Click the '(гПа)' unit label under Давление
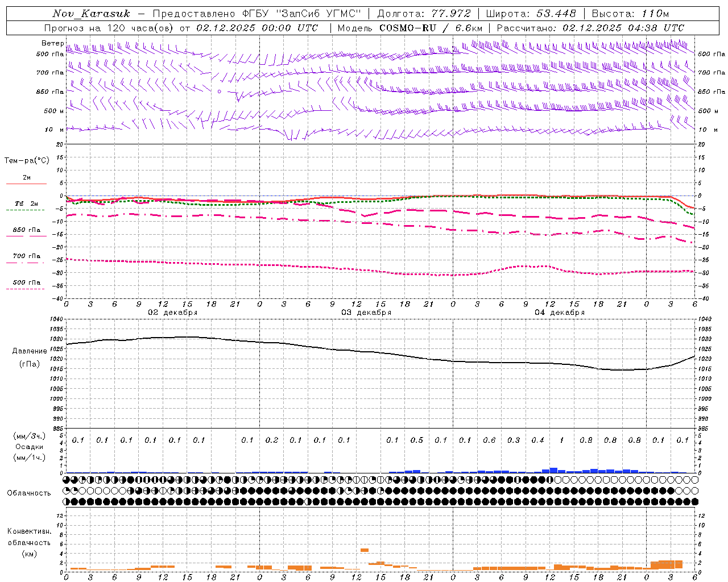The image size is (728, 582). coord(30,364)
